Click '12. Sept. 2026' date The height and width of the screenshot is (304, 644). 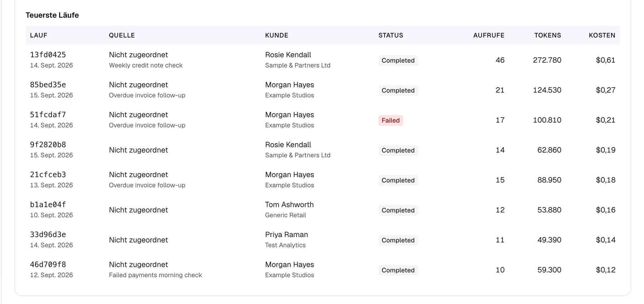(x=52, y=275)
